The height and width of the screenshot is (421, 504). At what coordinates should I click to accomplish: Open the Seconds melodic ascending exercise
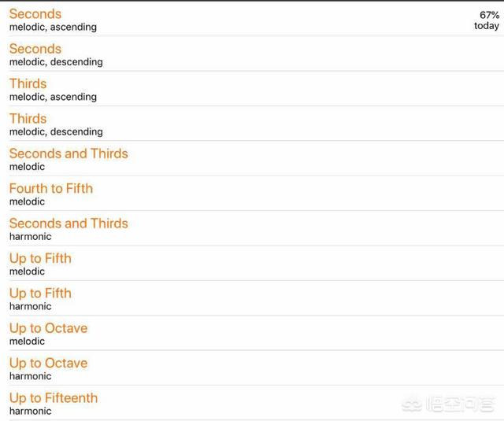pyautogui.click(x=35, y=14)
